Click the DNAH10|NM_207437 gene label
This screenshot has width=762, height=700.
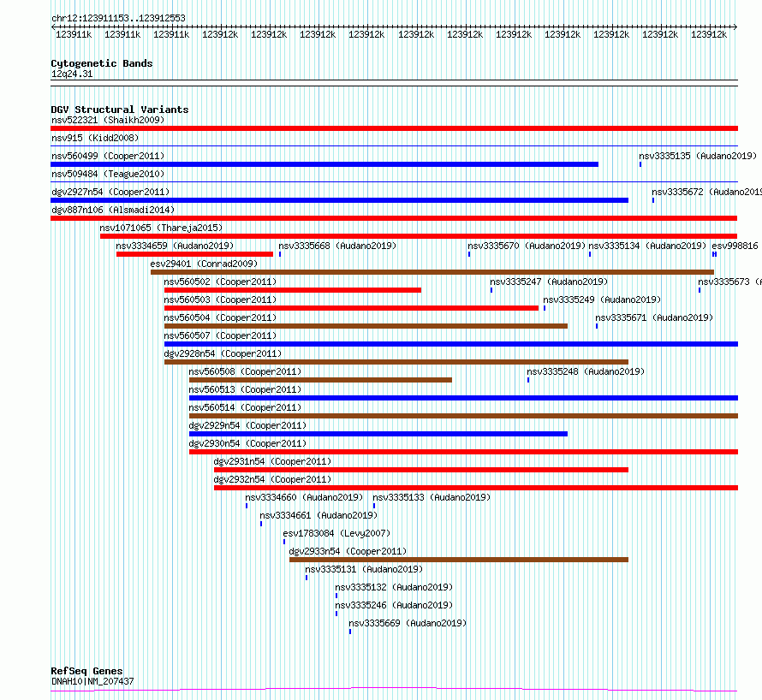tap(92, 681)
